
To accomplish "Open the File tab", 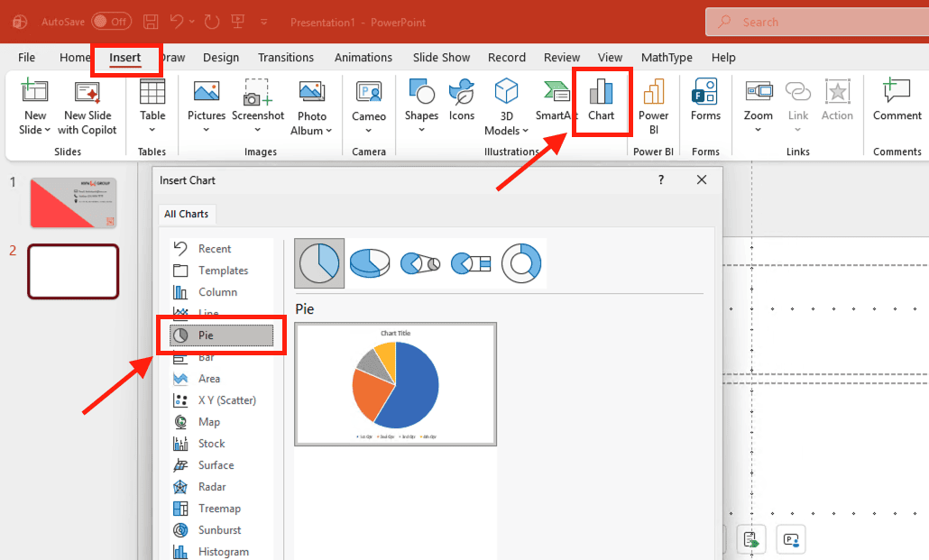I will tap(27, 58).
